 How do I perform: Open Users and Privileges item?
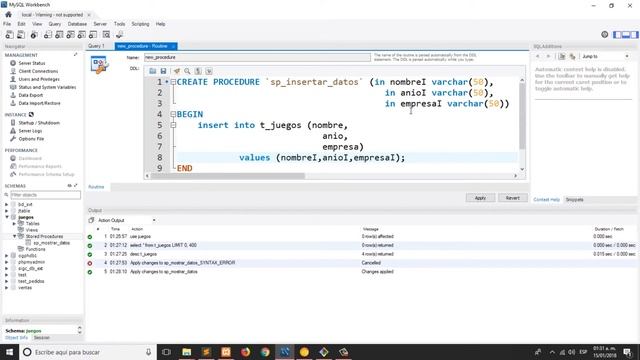pyautogui.click(x=39, y=79)
